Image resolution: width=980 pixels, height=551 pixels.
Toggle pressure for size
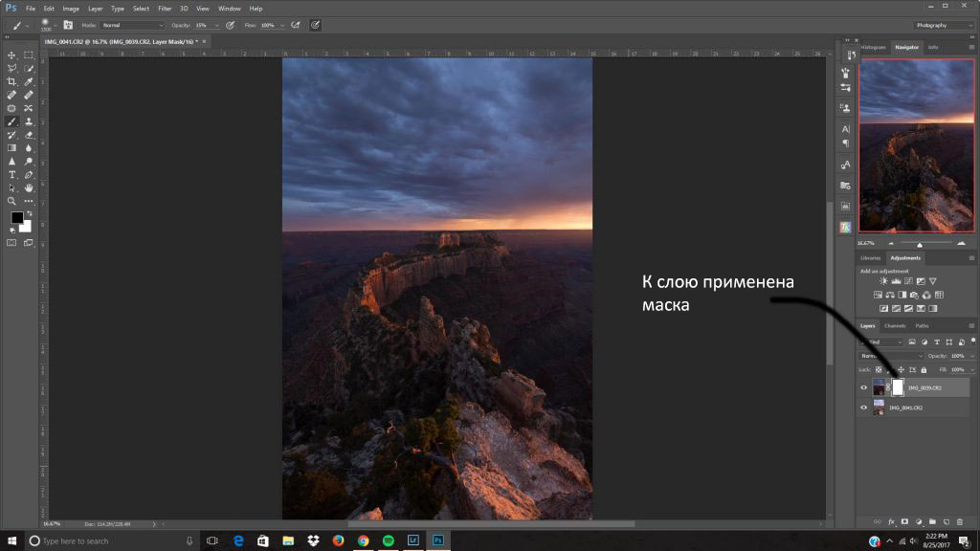click(x=316, y=25)
